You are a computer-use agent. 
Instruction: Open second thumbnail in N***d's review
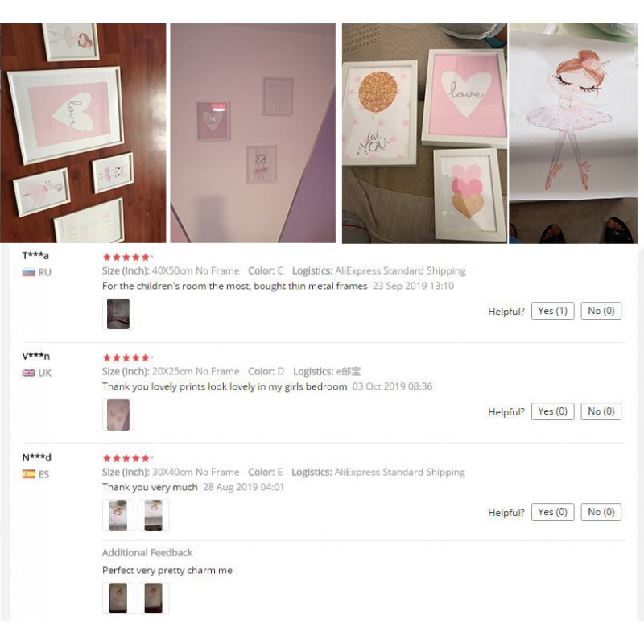coord(153,515)
